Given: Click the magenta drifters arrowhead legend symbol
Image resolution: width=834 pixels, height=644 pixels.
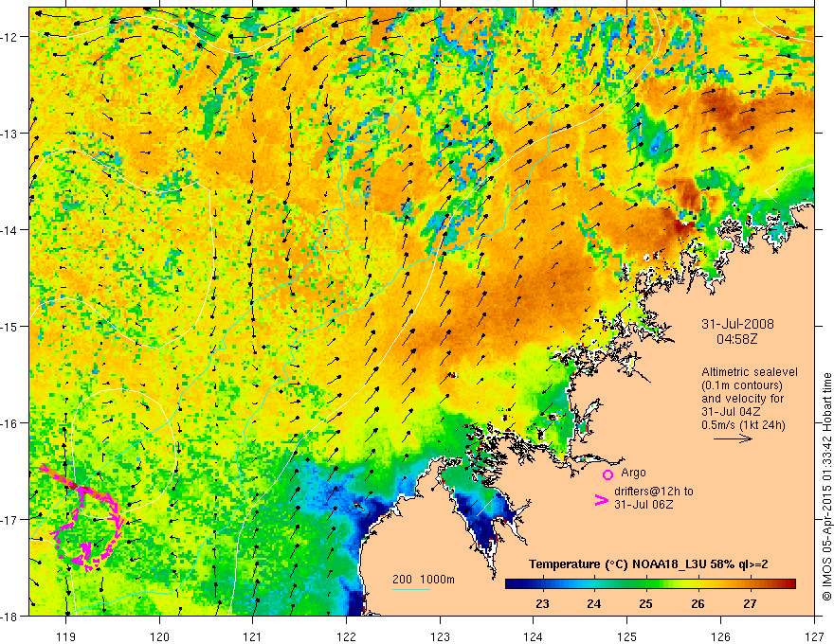Looking at the screenshot, I should pos(602,500).
